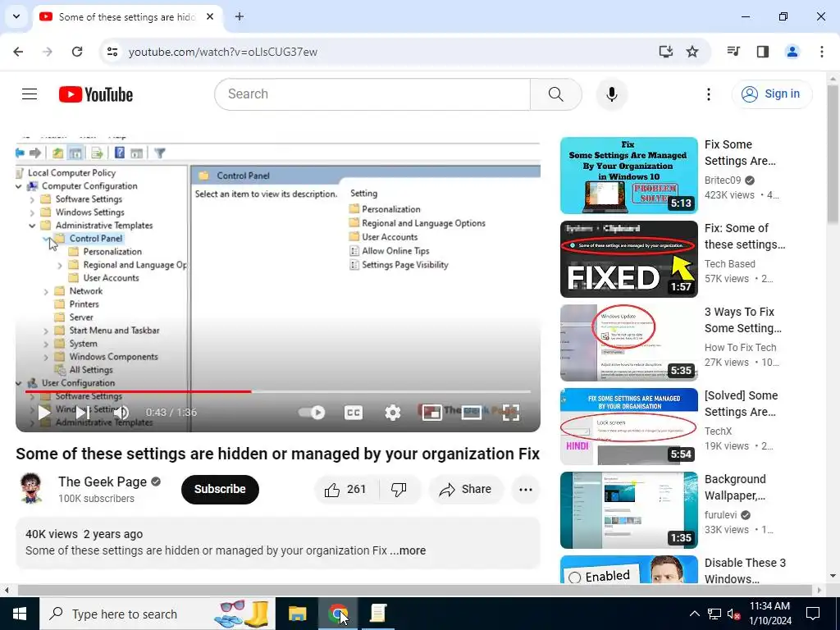
Task: Open the taskbar clock and date
Action: tap(769, 614)
